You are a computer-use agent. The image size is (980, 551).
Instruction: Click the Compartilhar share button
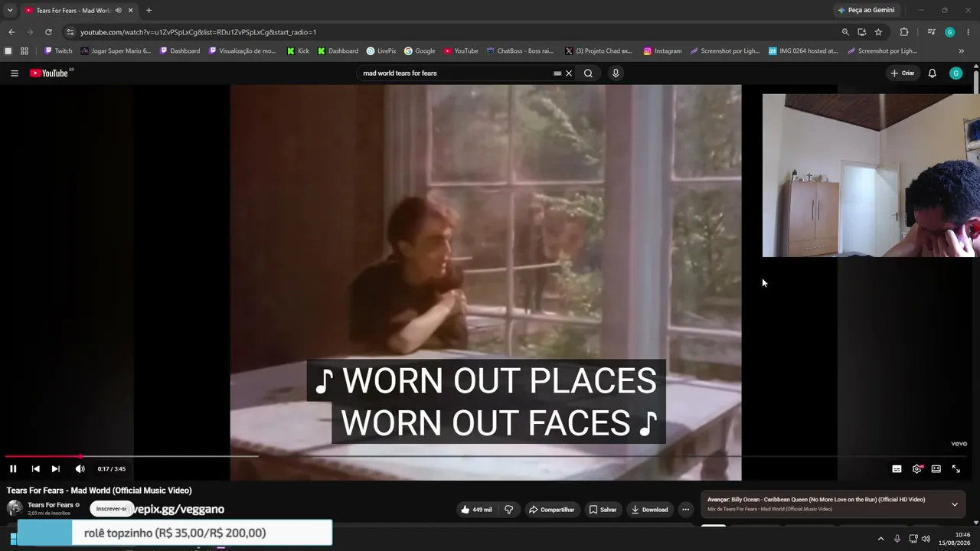pyautogui.click(x=551, y=510)
